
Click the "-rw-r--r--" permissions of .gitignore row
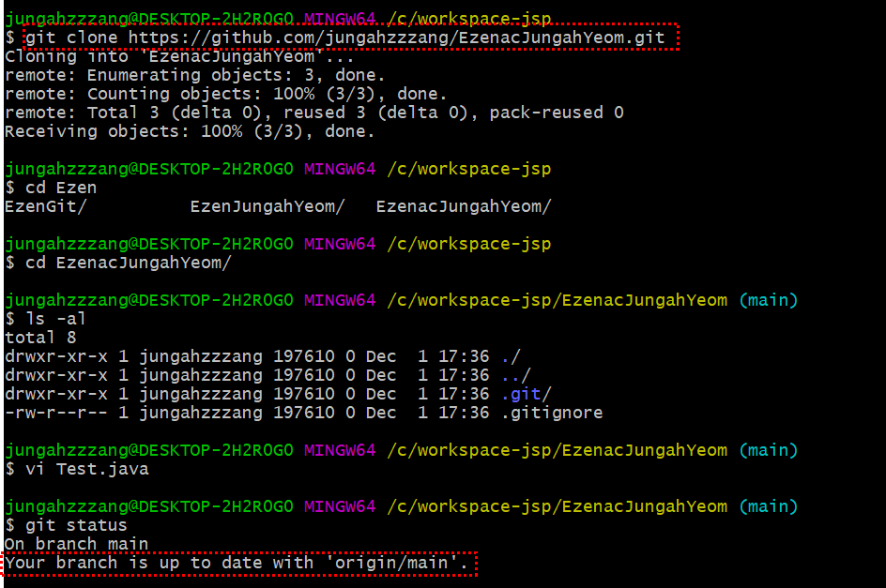pyautogui.click(x=56, y=413)
